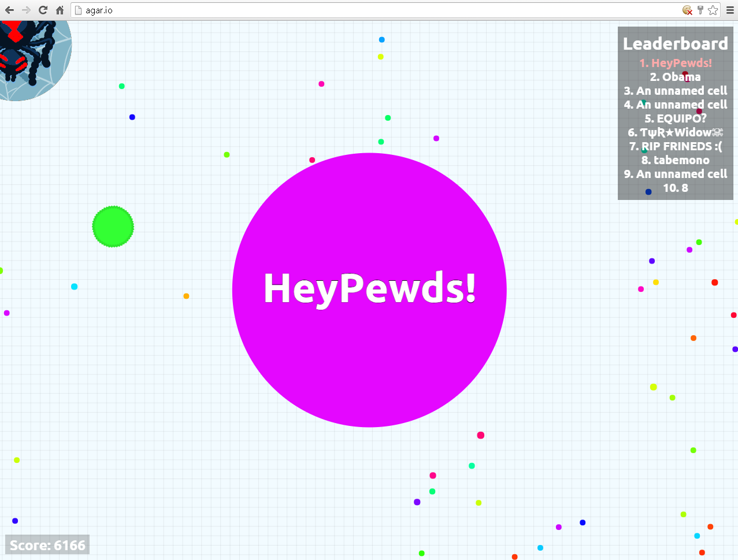Click the Leaderboard title
Screen dimensions: 738x560
point(675,44)
